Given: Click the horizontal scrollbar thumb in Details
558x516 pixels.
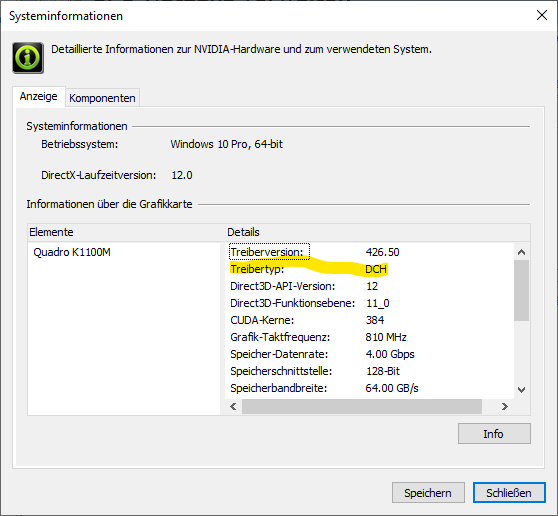Looking at the screenshot, I should [x=362, y=406].
